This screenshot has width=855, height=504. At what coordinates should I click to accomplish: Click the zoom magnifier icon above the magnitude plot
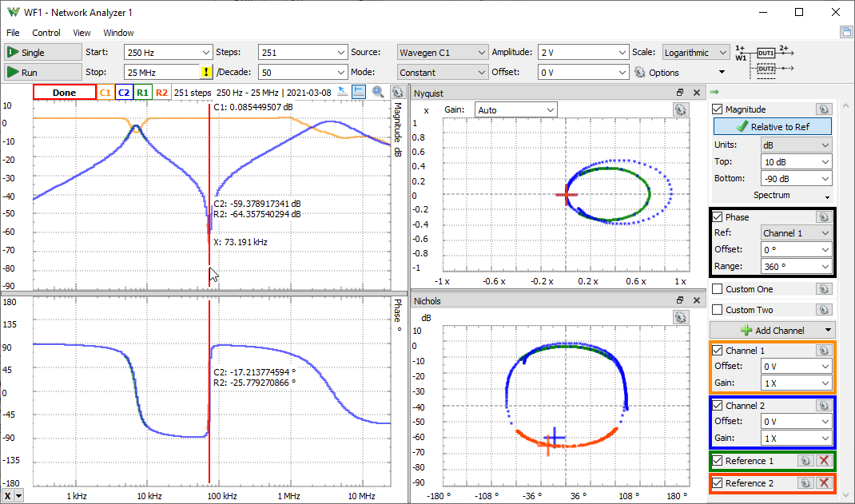(378, 93)
